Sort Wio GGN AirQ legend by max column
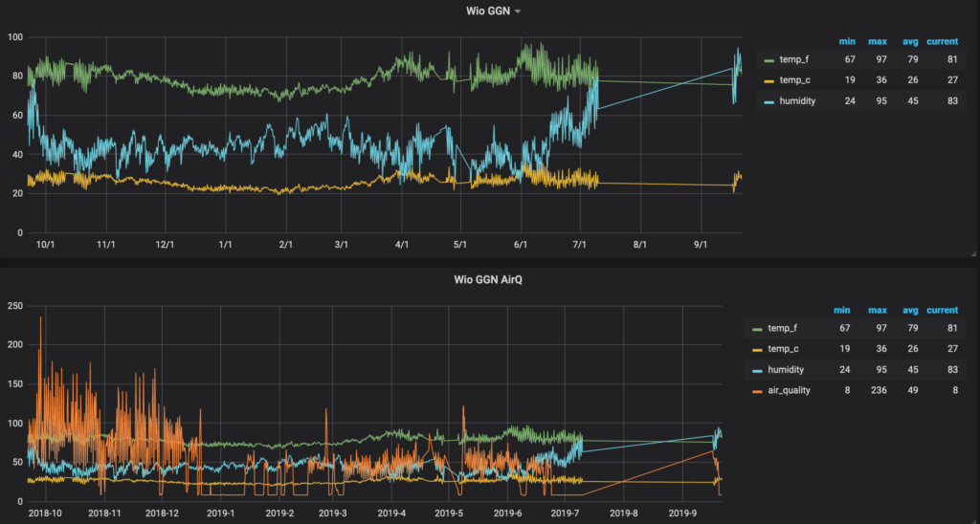The height and width of the screenshot is (524, 980). click(x=876, y=310)
